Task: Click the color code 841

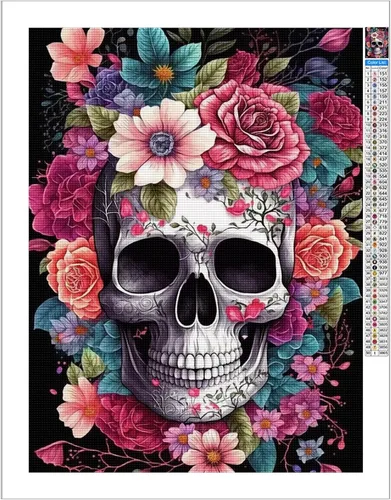Action: [383, 239]
